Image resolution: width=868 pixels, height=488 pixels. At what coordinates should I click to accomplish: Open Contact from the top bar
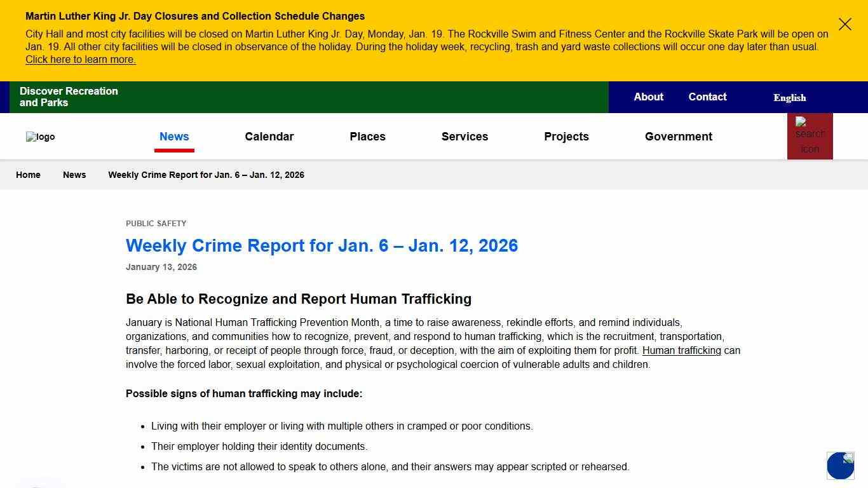[x=707, y=97]
